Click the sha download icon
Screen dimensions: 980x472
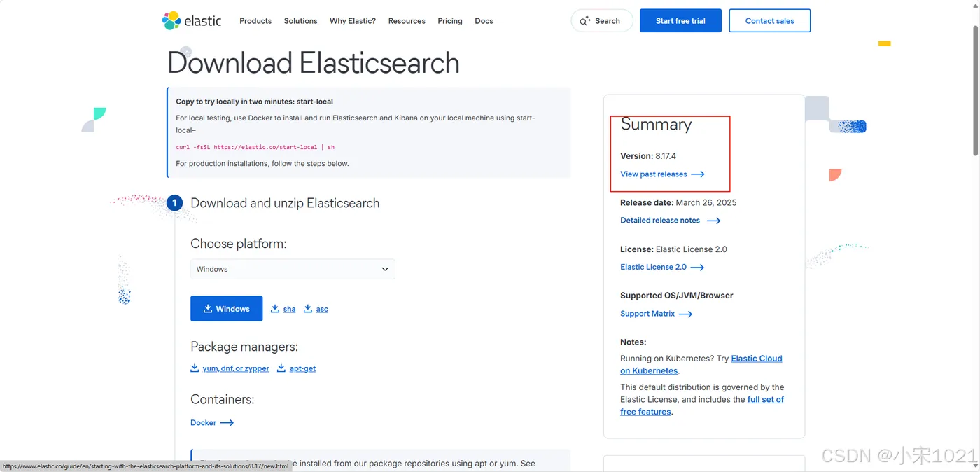[x=275, y=308]
